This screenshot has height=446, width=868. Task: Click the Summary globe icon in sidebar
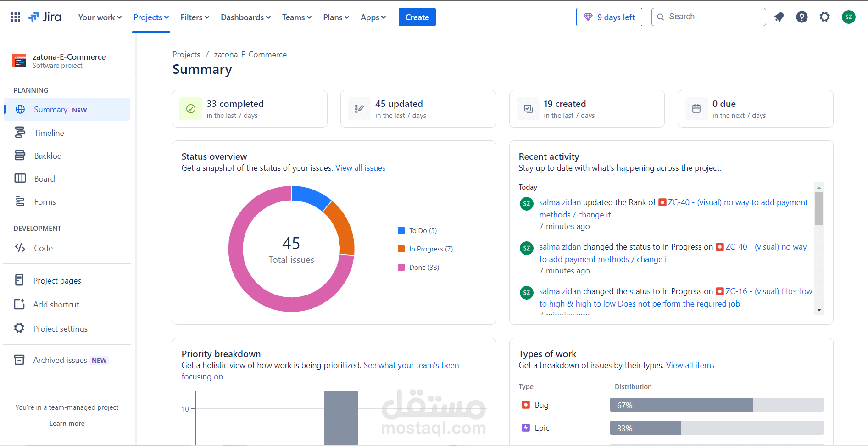click(20, 109)
